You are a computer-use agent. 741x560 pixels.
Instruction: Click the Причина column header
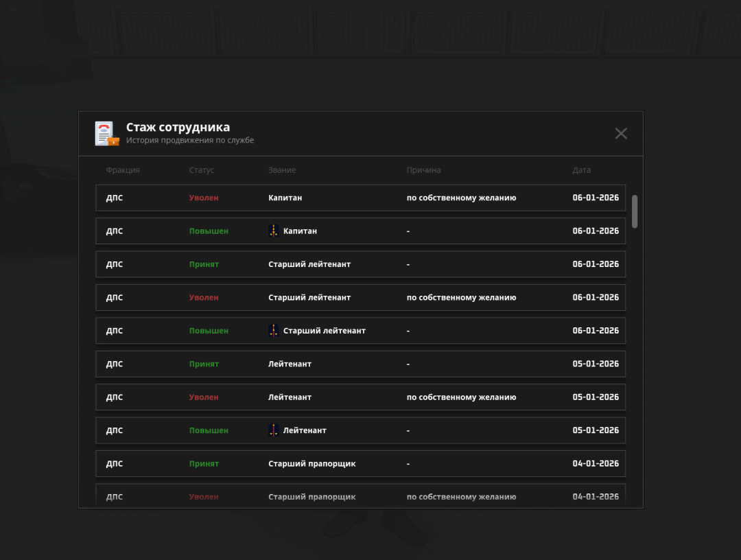(423, 170)
